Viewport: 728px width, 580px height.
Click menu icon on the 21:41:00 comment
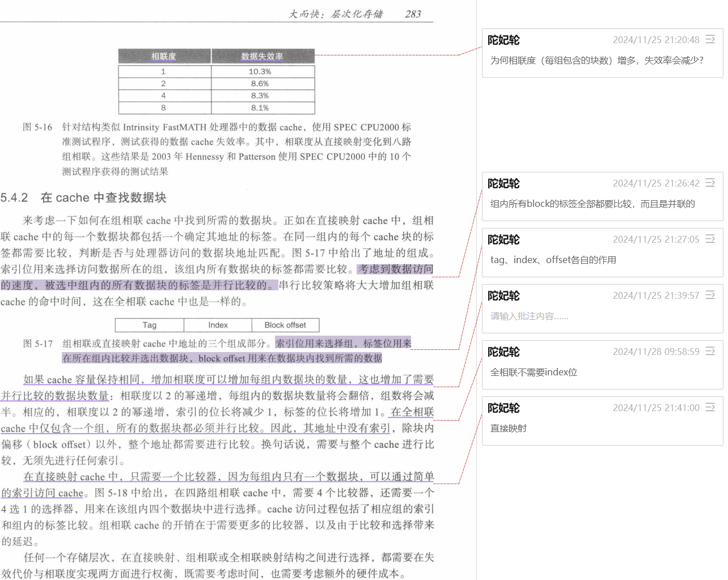point(710,408)
